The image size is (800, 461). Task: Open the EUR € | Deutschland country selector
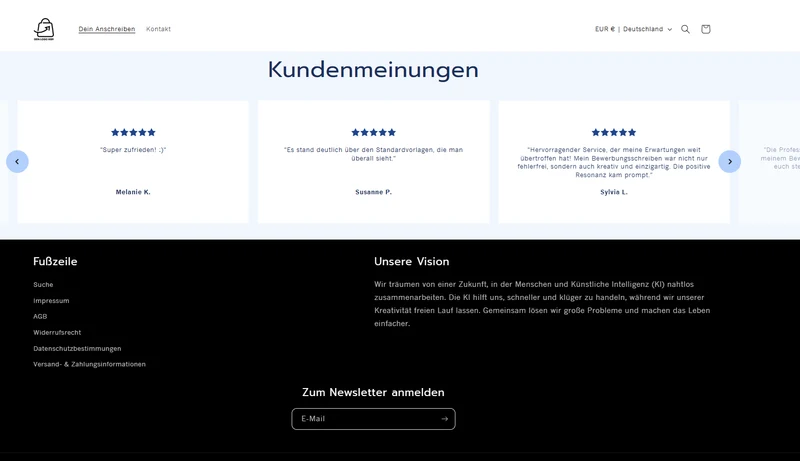point(633,29)
